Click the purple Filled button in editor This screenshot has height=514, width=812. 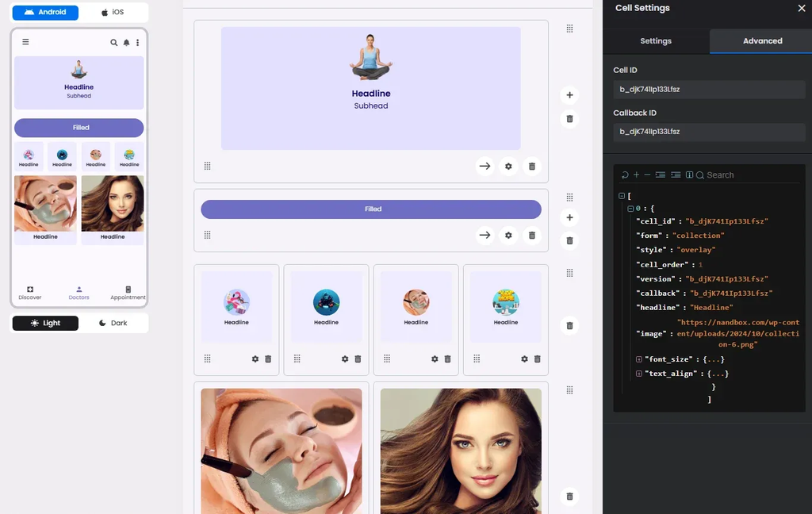click(371, 209)
